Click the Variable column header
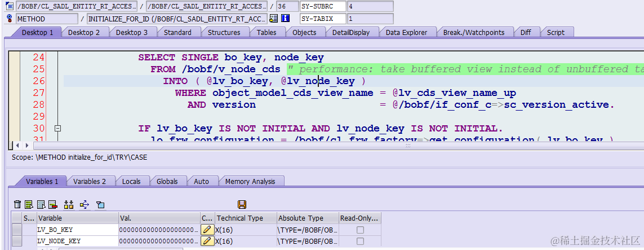This screenshot has width=644, height=250. 77,218
